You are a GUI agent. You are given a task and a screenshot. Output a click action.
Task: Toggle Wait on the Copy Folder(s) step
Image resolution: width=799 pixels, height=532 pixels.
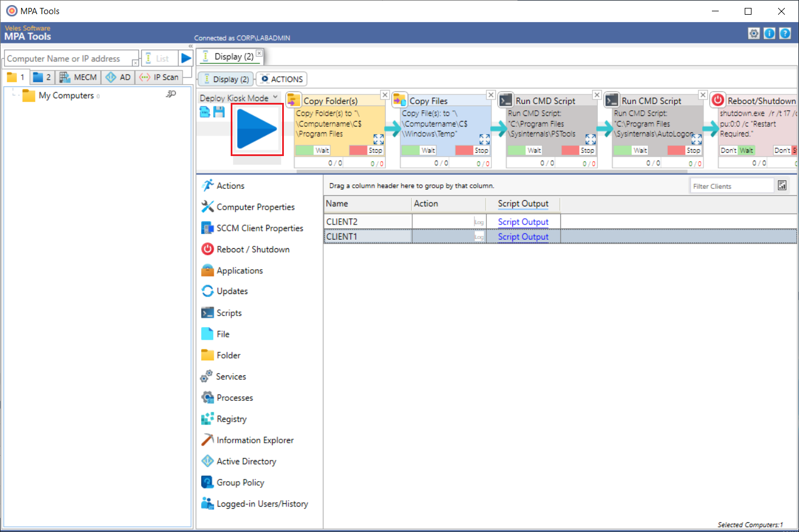(x=313, y=150)
